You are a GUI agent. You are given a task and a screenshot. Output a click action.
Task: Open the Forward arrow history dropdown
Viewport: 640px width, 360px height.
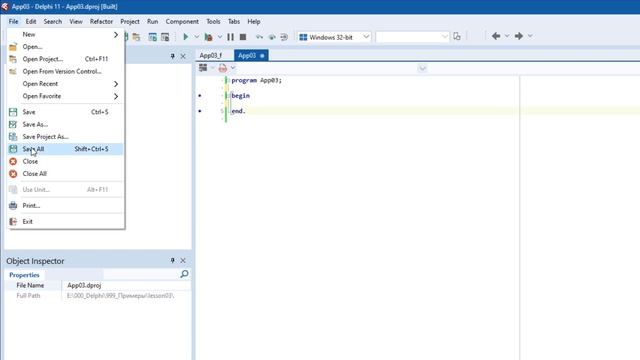pos(530,36)
